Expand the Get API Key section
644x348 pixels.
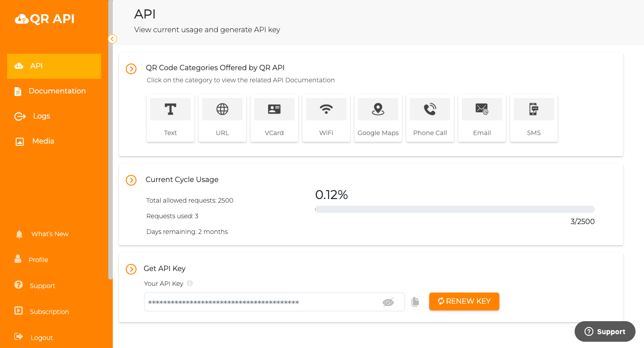(x=131, y=269)
